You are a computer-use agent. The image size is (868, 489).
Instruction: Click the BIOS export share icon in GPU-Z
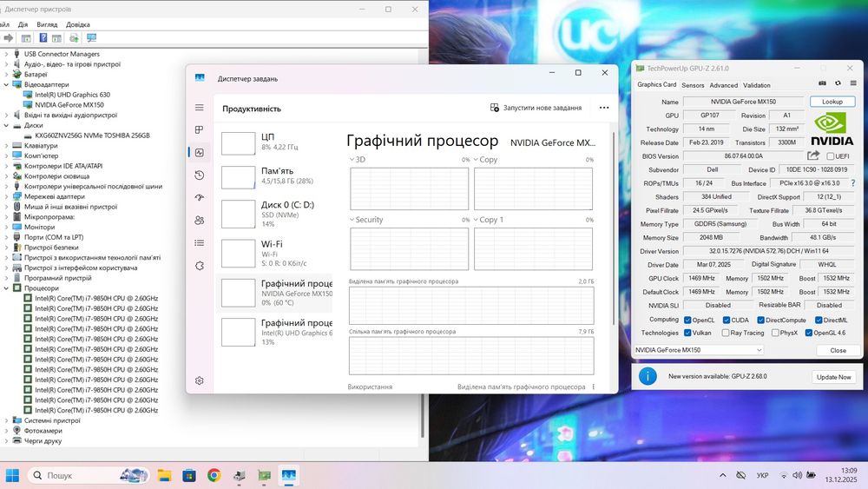pos(813,155)
